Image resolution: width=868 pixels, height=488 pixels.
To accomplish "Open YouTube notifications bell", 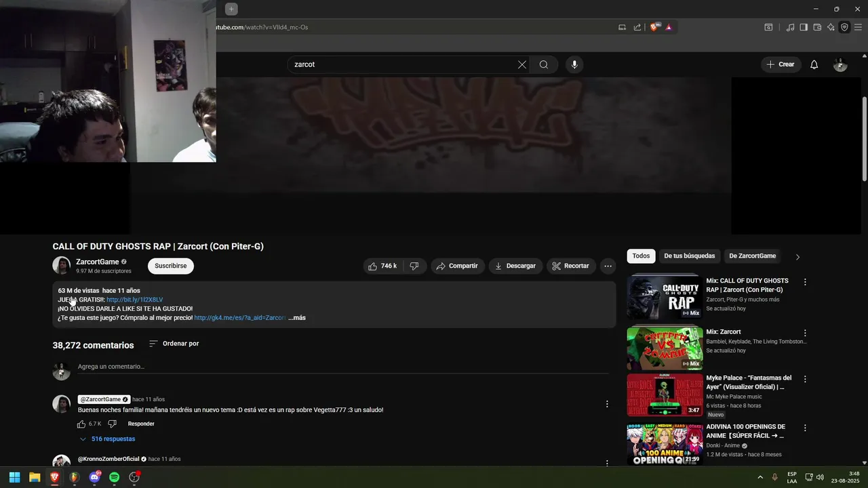I will tap(814, 64).
